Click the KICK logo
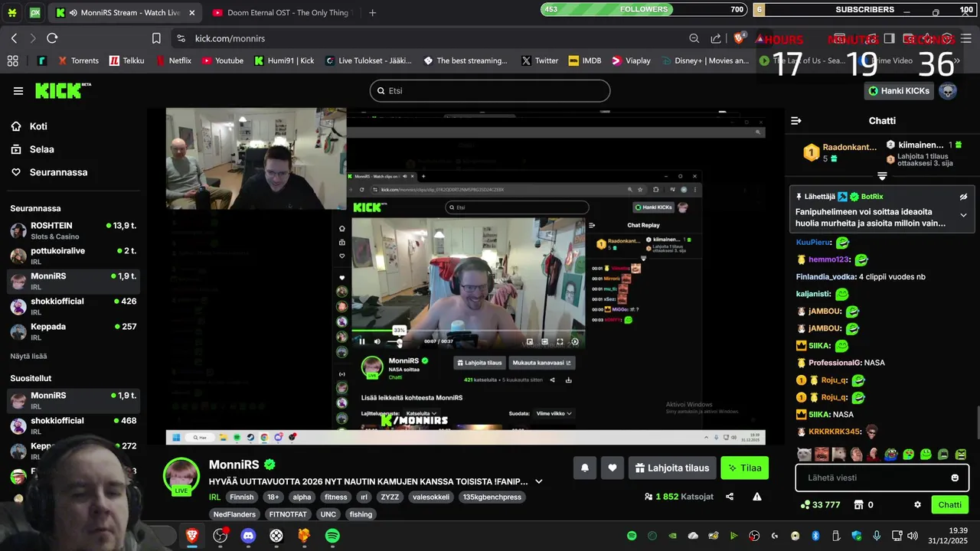980x551 pixels. (x=63, y=91)
